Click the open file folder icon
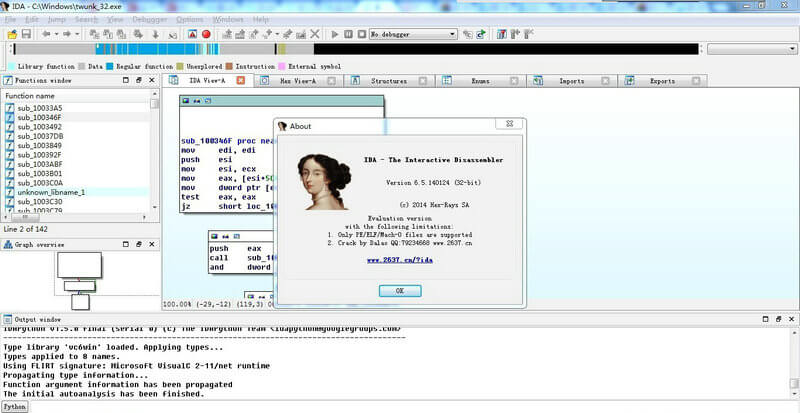The height and width of the screenshot is (413, 800). click(x=11, y=34)
